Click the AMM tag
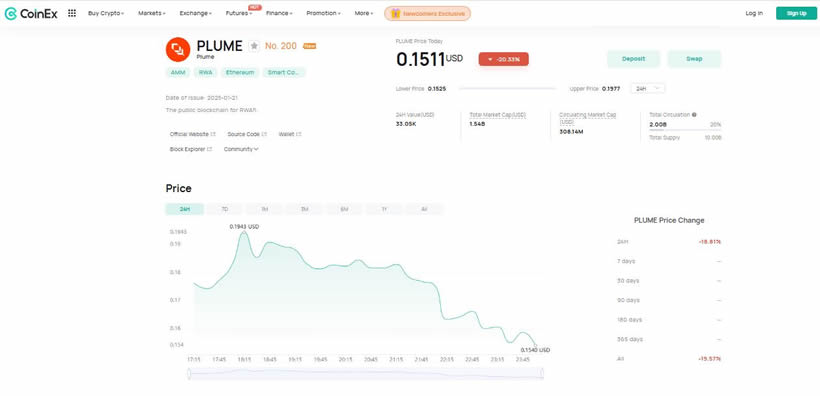820x396 pixels. [178, 72]
